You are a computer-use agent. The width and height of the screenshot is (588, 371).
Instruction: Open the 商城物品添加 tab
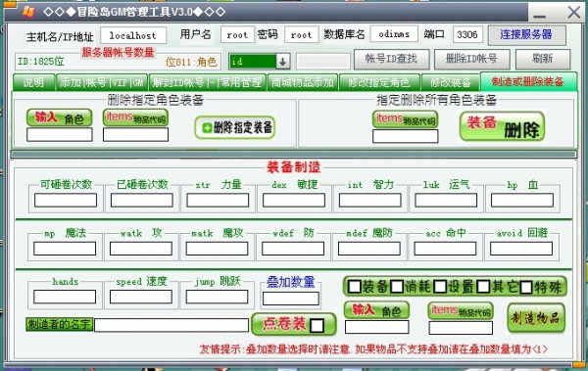point(303,82)
